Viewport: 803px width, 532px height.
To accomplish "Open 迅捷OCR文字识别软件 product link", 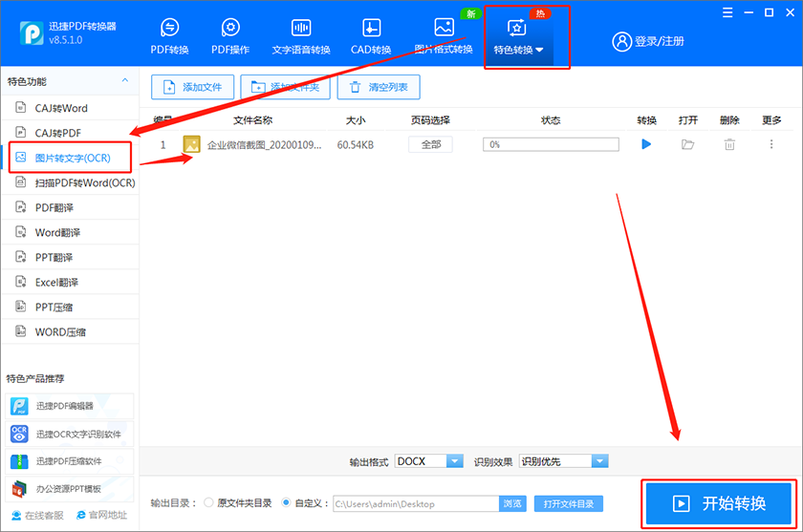I will pyautogui.click(x=70, y=434).
